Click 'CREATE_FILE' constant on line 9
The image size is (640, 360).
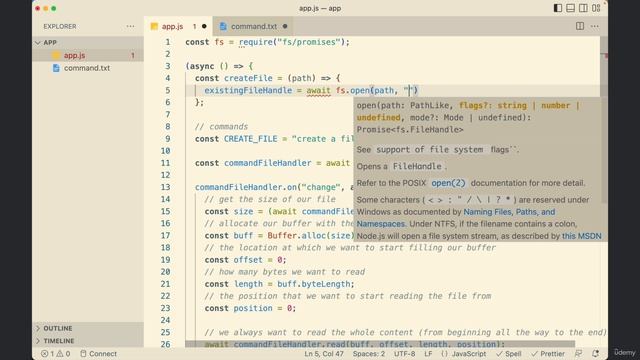tap(250, 139)
